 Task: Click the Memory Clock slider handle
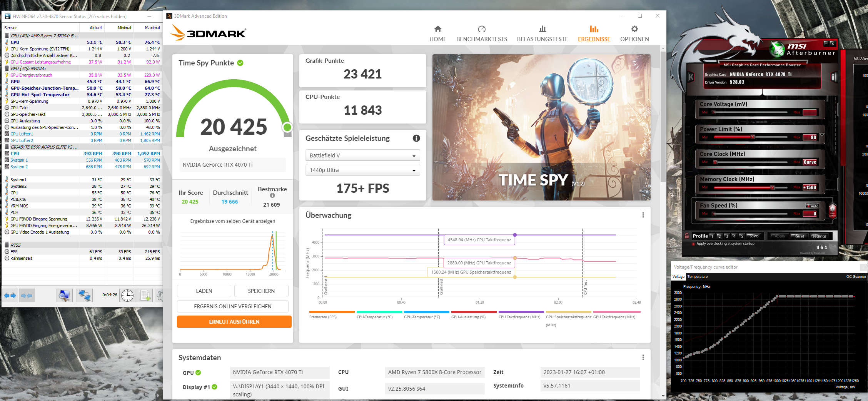[772, 187]
